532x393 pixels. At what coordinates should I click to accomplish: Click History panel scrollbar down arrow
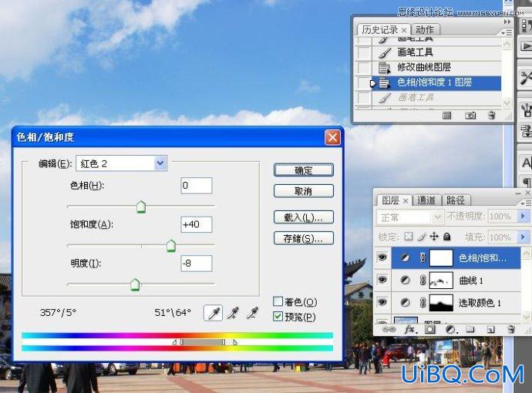507,102
